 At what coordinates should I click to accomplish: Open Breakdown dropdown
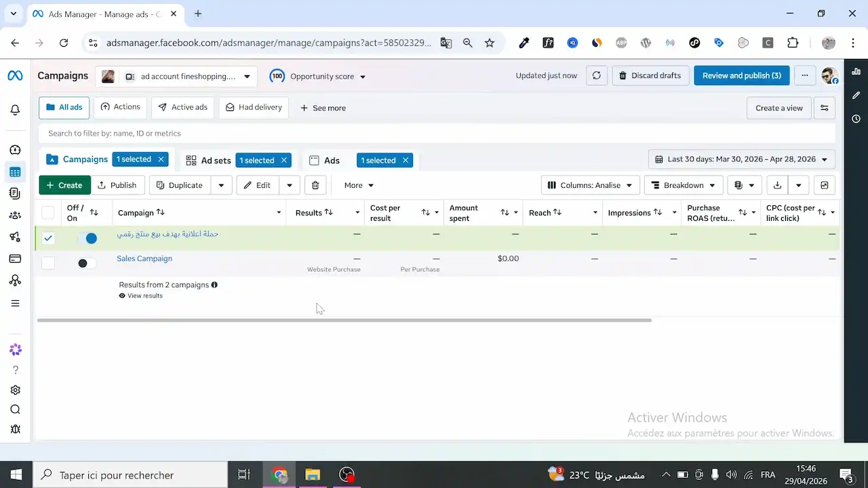click(x=684, y=185)
